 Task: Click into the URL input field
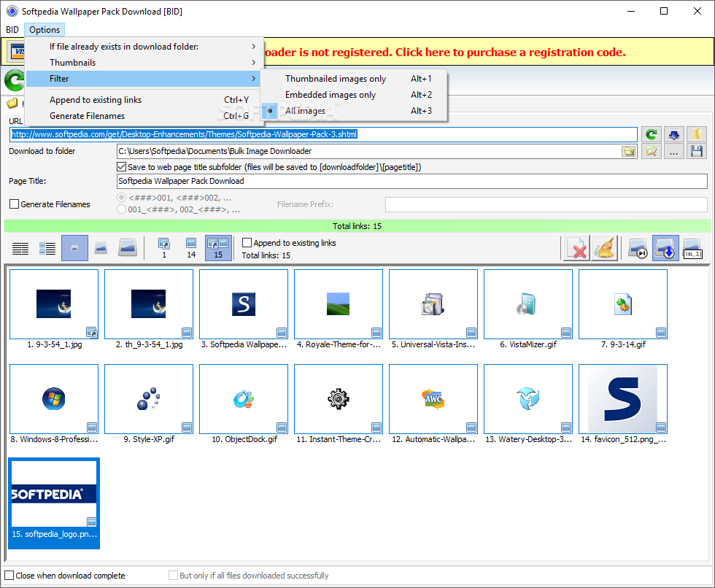click(x=323, y=134)
